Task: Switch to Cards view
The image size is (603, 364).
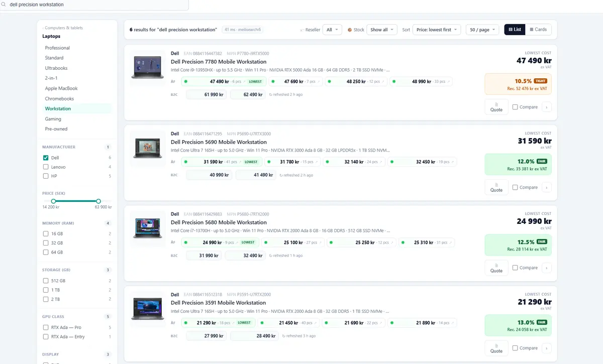Action: coord(539,30)
